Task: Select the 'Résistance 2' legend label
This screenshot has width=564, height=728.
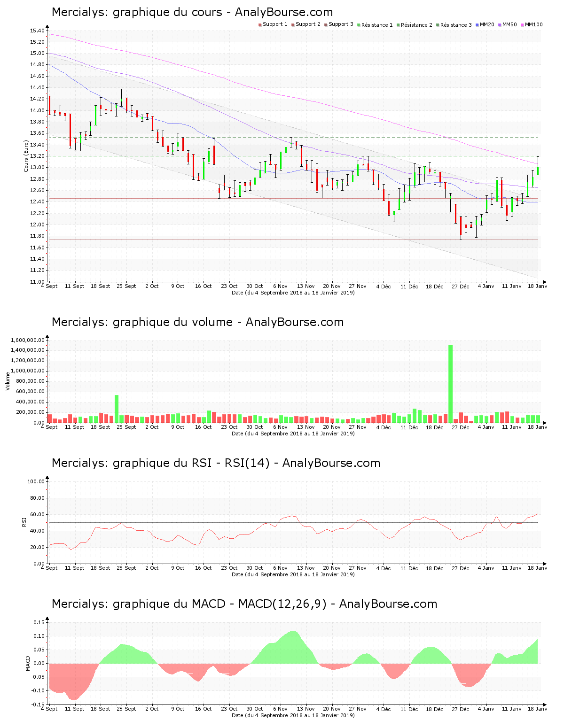Action: 416,24
